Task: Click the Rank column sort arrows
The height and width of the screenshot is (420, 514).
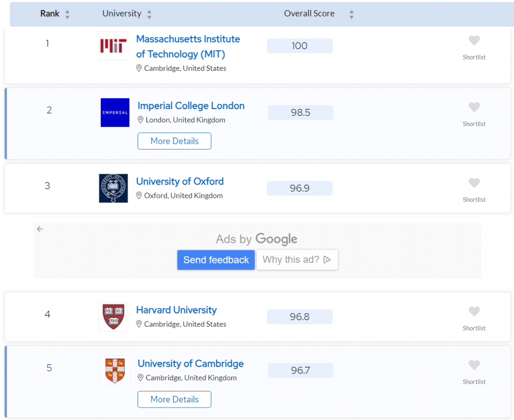Action: [x=66, y=14]
